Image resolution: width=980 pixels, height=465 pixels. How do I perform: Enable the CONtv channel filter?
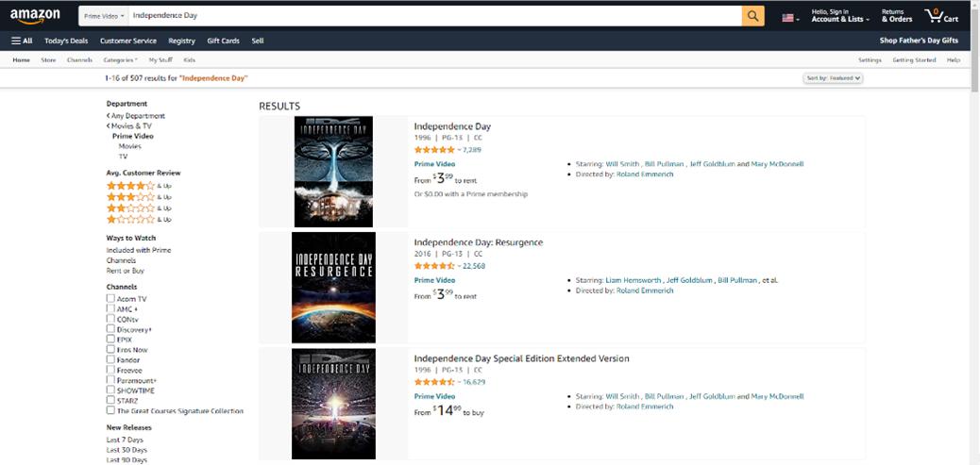[x=110, y=319]
